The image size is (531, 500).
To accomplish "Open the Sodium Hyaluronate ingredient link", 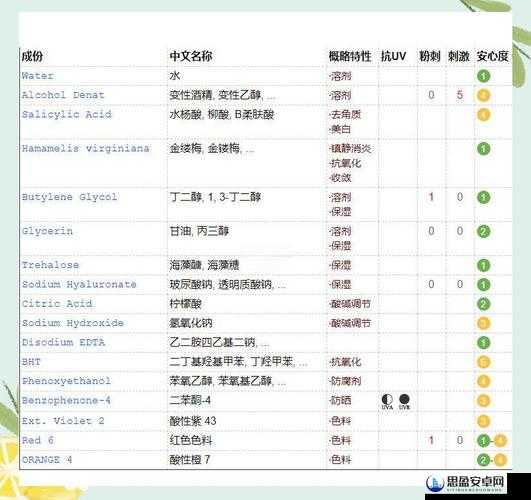I will coord(79,284).
